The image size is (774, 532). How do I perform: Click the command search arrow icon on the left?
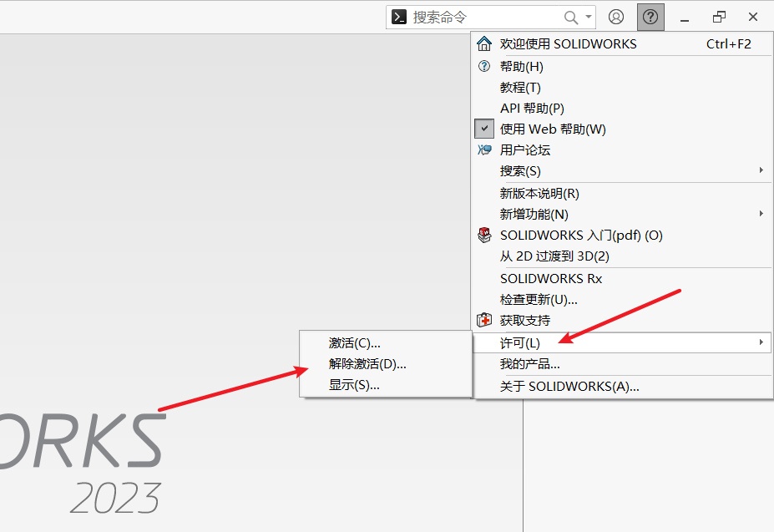398,17
